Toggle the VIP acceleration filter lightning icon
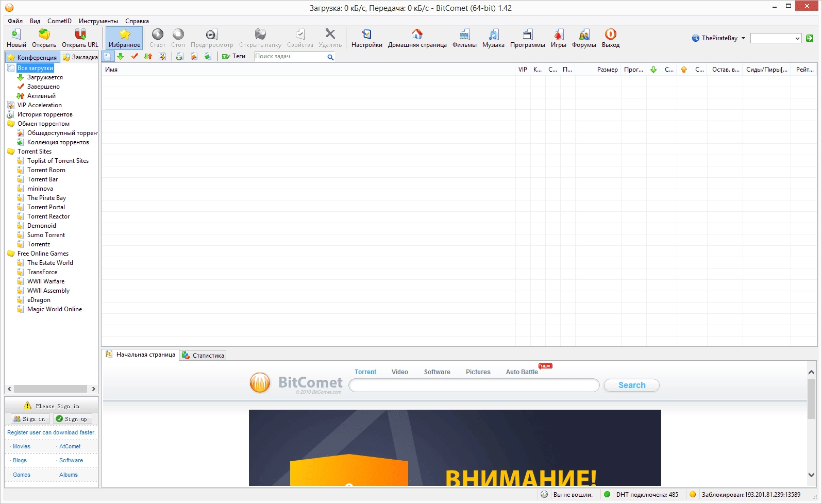The width and height of the screenshot is (822, 504). [x=163, y=57]
